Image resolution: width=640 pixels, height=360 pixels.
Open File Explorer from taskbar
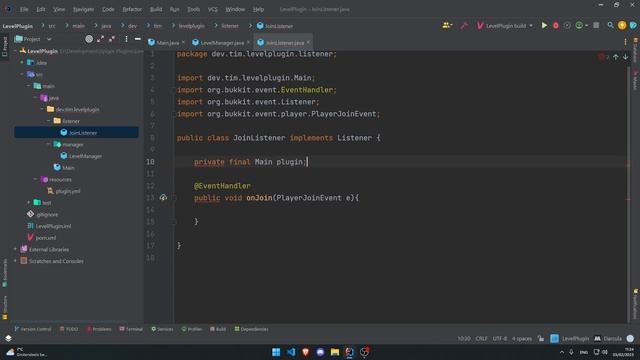[335, 352]
